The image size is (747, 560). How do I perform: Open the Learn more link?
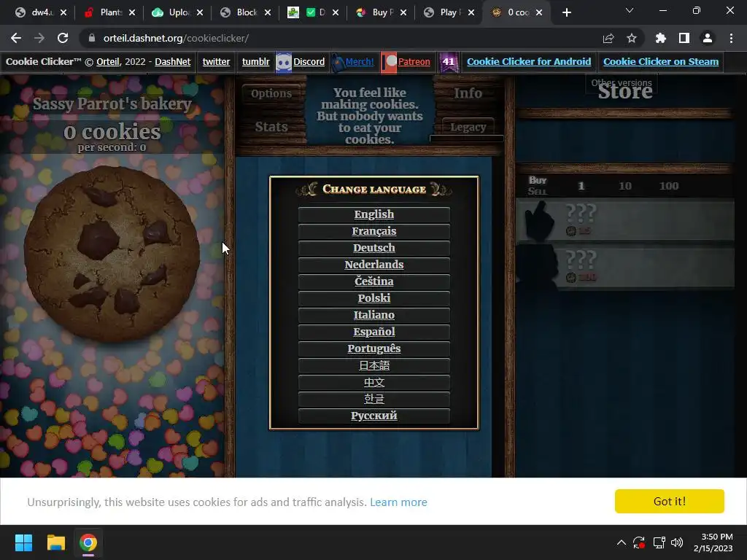click(398, 502)
